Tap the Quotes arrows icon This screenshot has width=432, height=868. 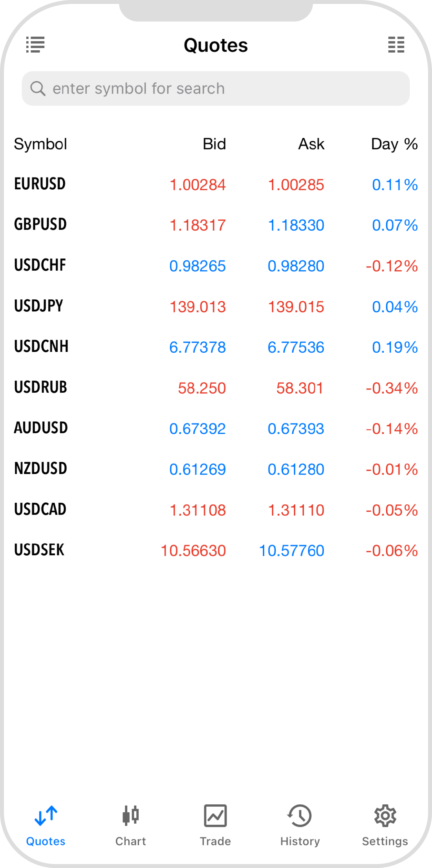tap(46, 815)
